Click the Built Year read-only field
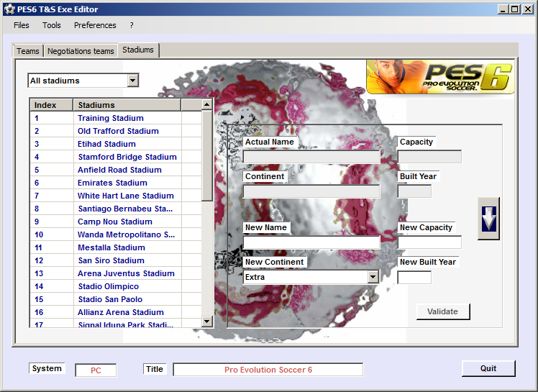538x392 pixels. (414, 191)
